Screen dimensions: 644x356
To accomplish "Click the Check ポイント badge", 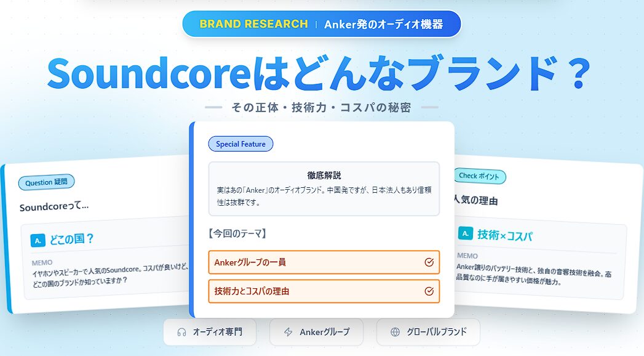I will click(479, 176).
